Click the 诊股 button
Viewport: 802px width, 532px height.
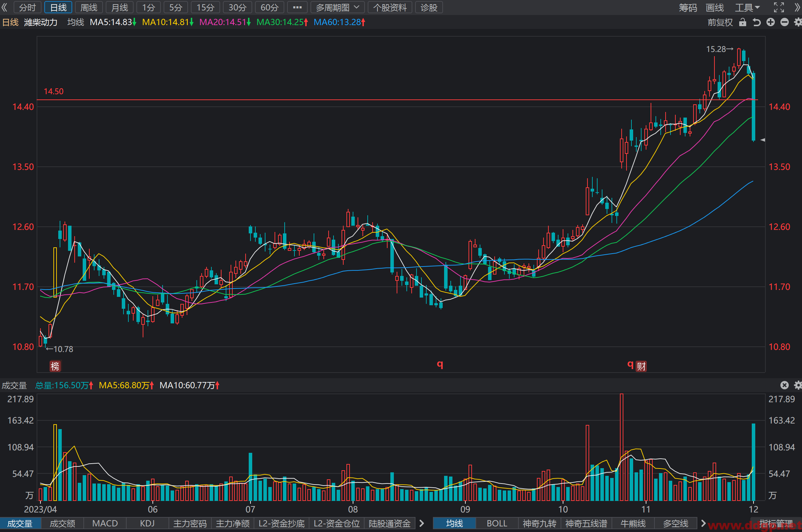[x=429, y=7]
